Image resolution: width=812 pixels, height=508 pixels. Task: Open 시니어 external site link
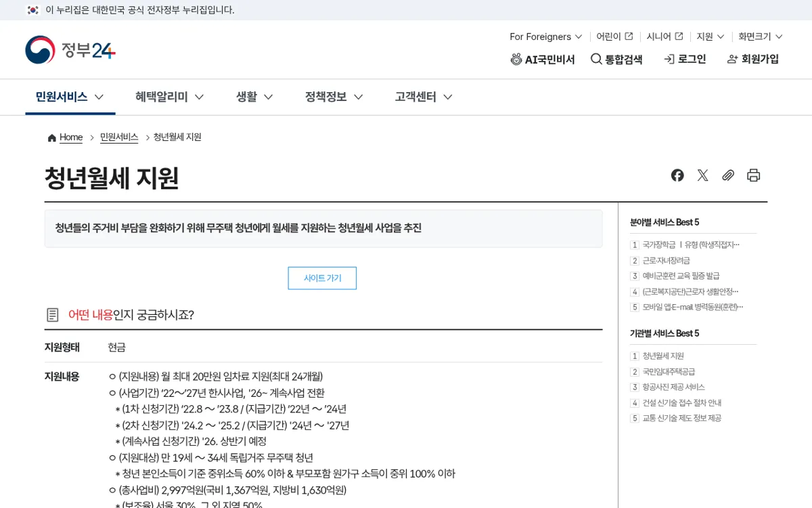tap(664, 37)
